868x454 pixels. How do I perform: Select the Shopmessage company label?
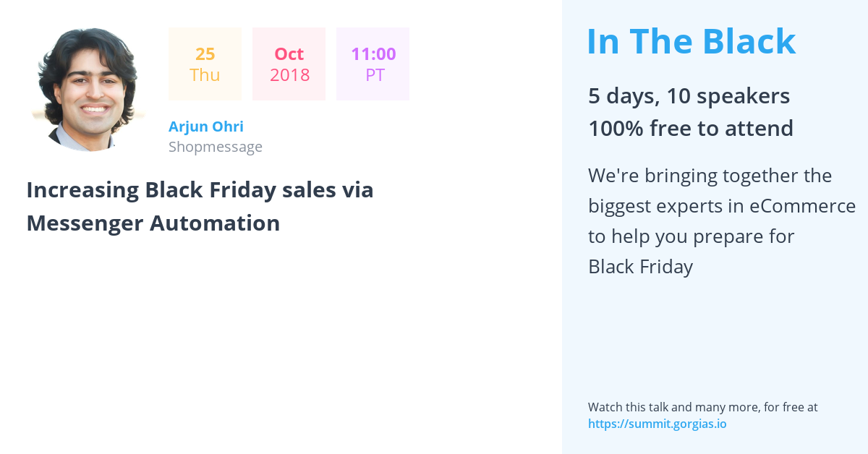(216, 147)
